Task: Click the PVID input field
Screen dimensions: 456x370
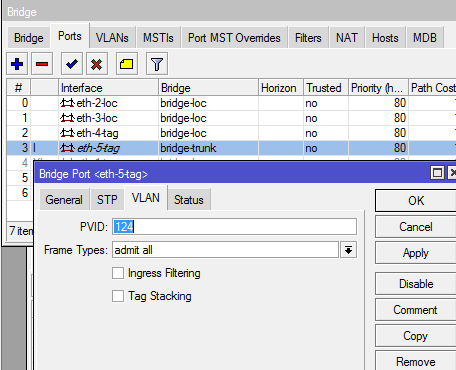Action: (234, 227)
